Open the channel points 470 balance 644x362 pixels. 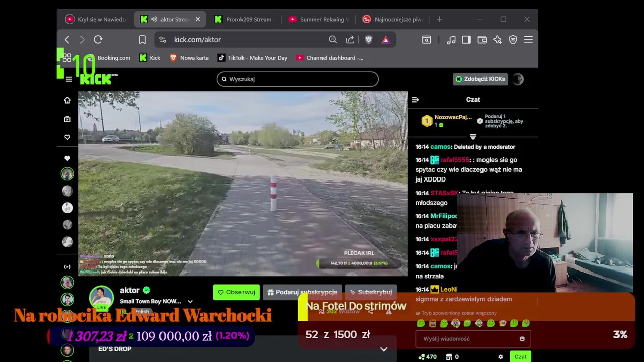[428, 357]
